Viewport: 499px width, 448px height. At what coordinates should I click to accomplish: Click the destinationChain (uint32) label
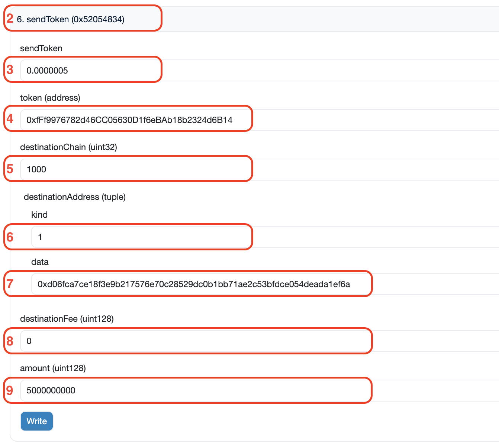pyautogui.click(x=68, y=147)
